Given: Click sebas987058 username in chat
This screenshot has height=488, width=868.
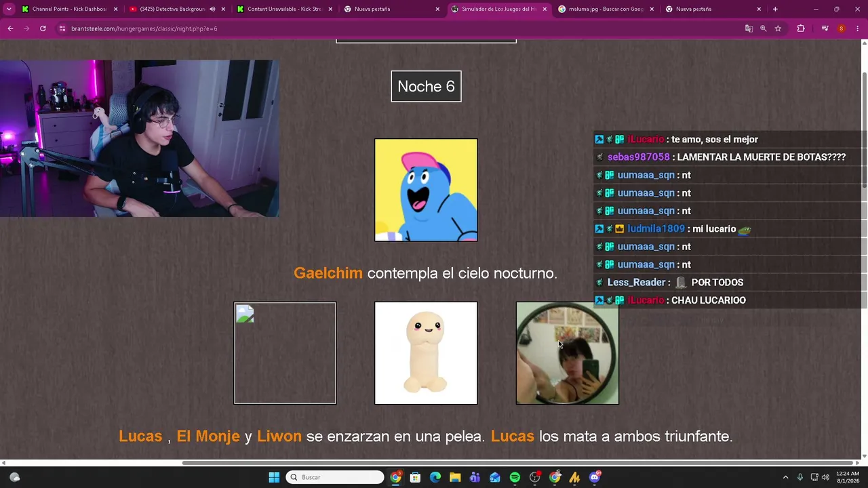Looking at the screenshot, I should pyautogui.click(x=639, y=157).
